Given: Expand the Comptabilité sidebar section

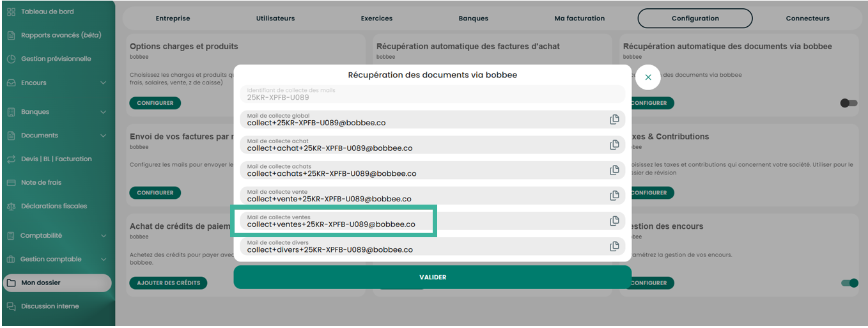Looking at the screenshot, I should (103, 235).
